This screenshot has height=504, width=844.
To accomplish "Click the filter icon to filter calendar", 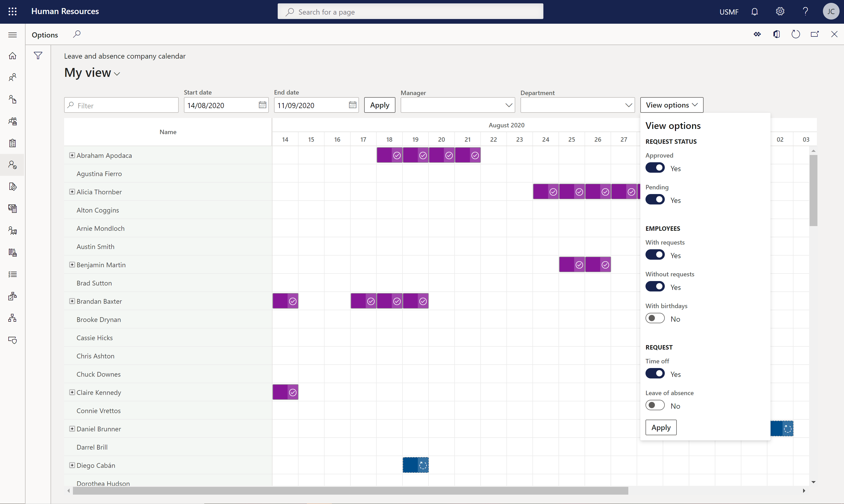I will tap(38, 55).
